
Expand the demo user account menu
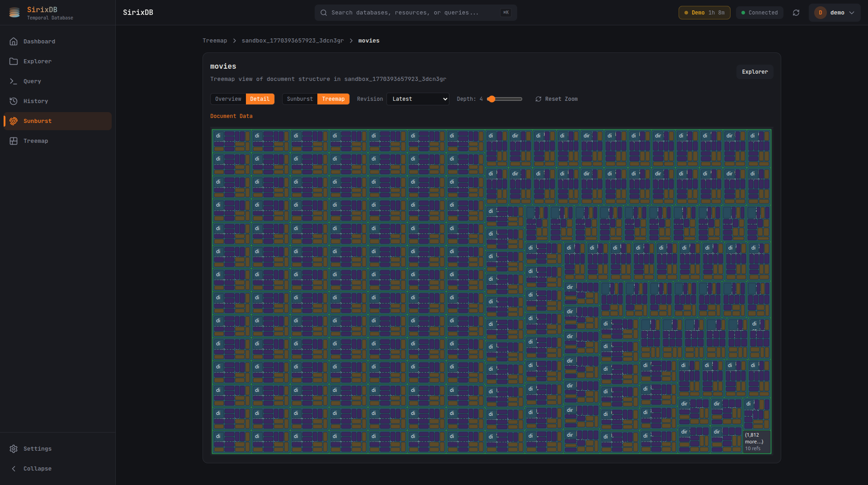tap(835, 13)
